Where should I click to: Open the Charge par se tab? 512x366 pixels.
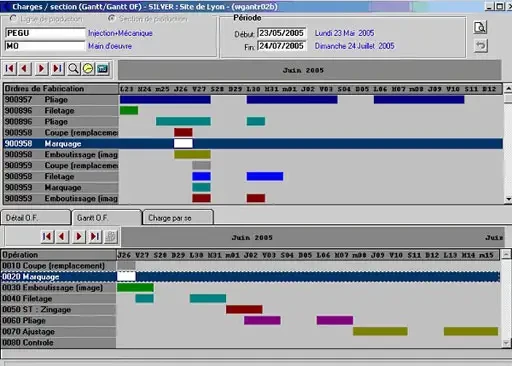(x=178, y=218)
